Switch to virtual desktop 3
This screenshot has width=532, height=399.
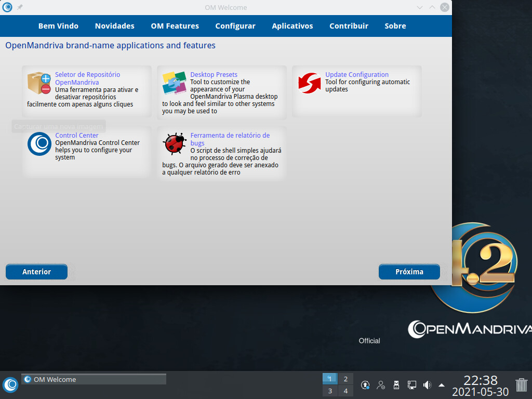[330, 391]
